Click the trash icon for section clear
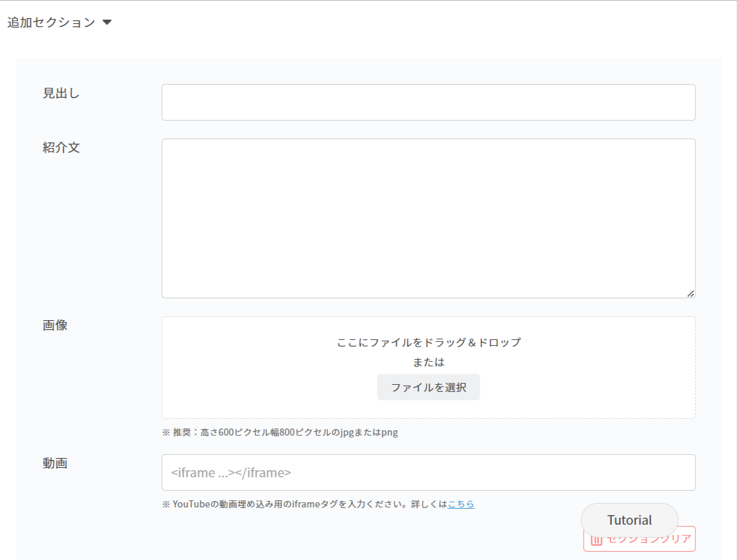Viewport: 737px width, 560px height. coord(596,540)
